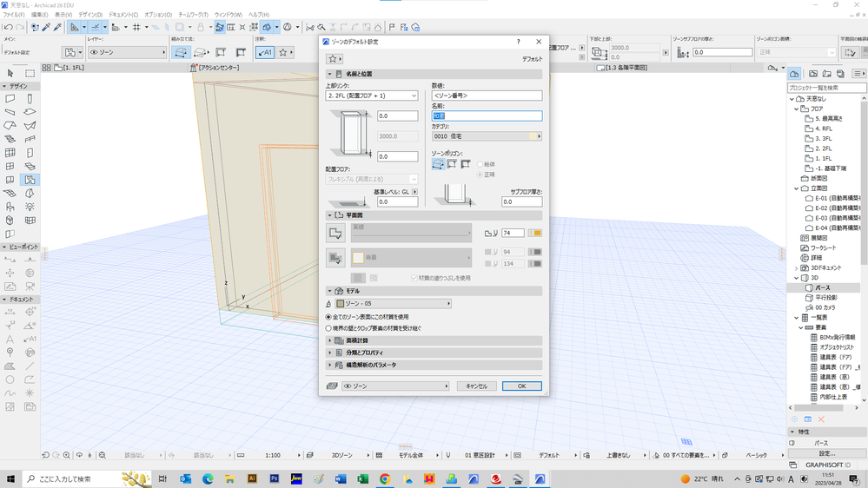868x488 pixels.
Task: Toggle the guide lines triangle icon
Action: tap(74, 27)
